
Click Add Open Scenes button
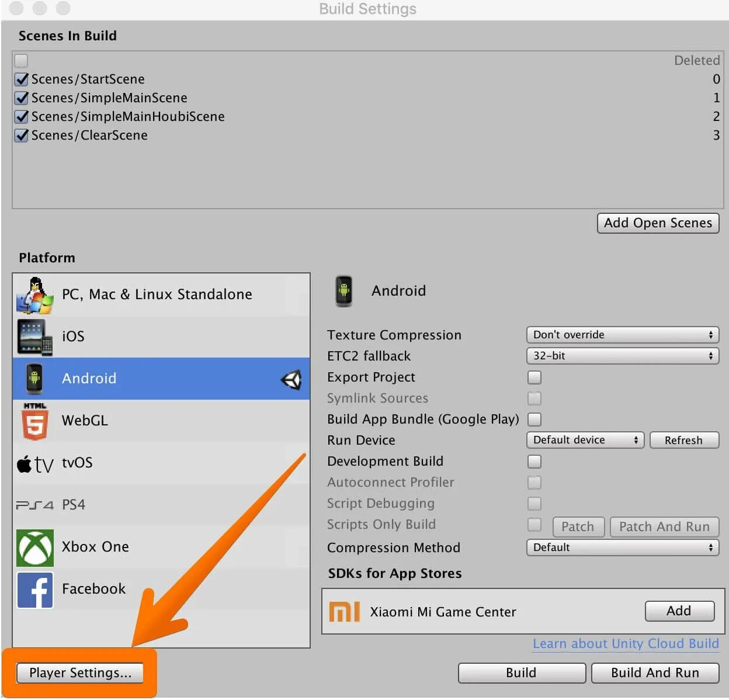[658, 223]
